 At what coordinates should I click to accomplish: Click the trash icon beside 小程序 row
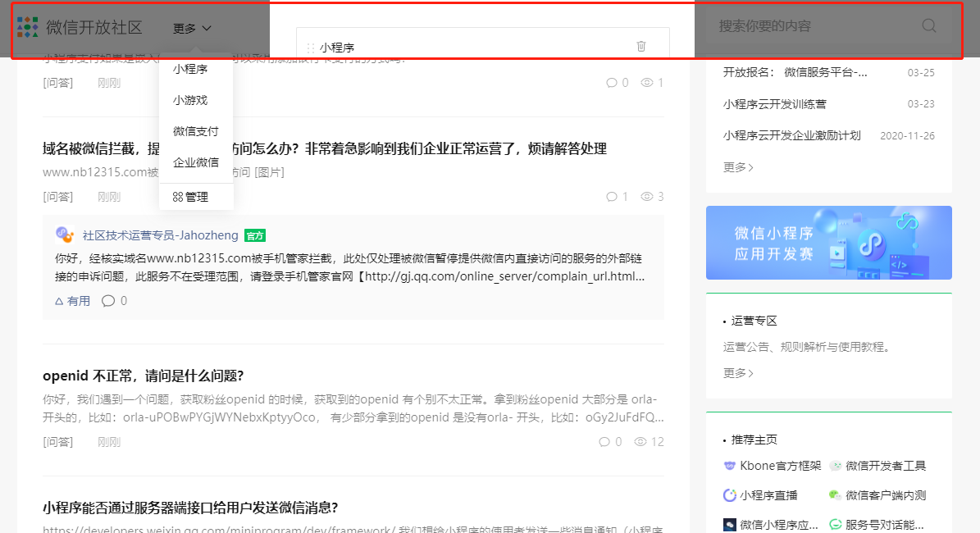coord(641,46)
